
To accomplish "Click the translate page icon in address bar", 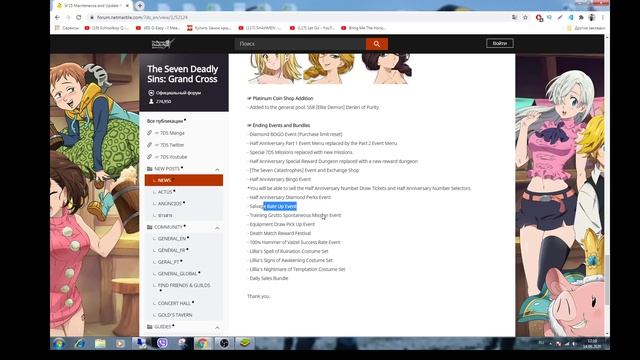I will (x=515, y=18).
